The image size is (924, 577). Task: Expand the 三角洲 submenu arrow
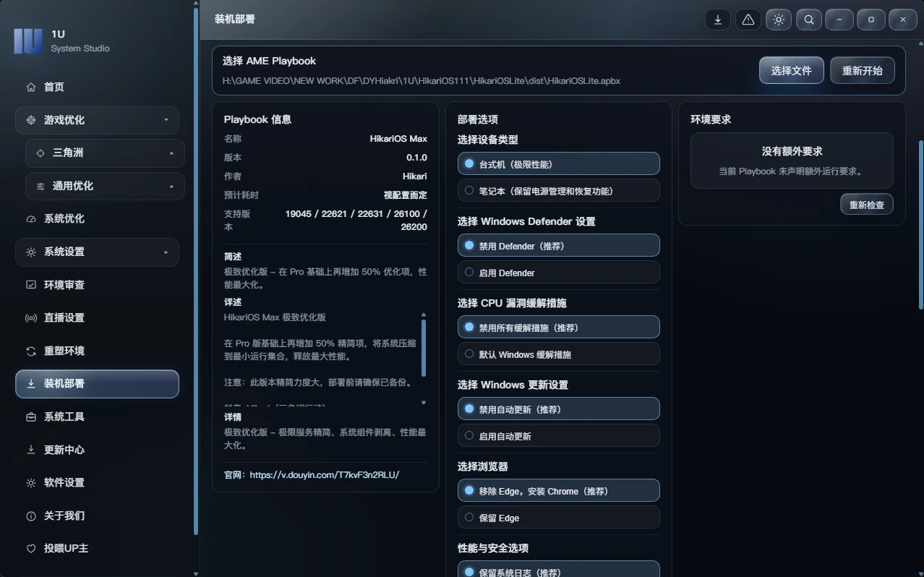point(172,153)
